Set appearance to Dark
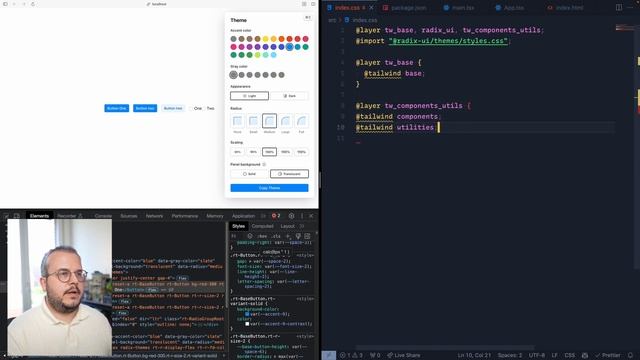640x360 pixels. [289, 96]
